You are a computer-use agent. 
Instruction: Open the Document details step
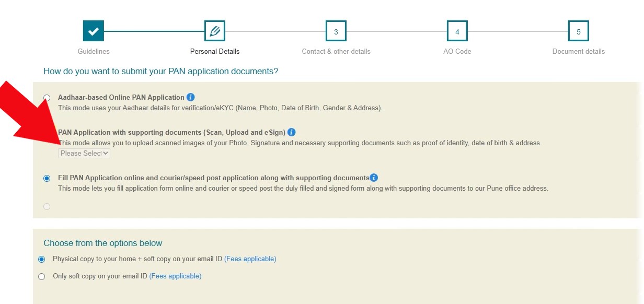point(578,51)
